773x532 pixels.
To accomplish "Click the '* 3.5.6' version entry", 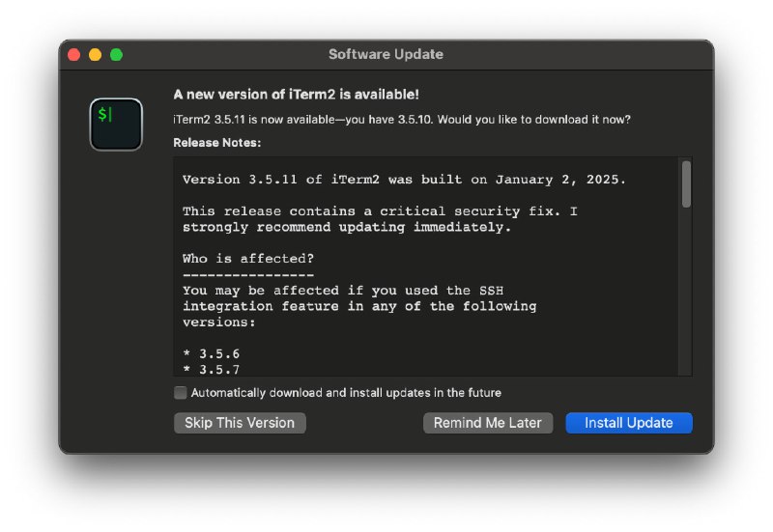I will tap(211, 354).
